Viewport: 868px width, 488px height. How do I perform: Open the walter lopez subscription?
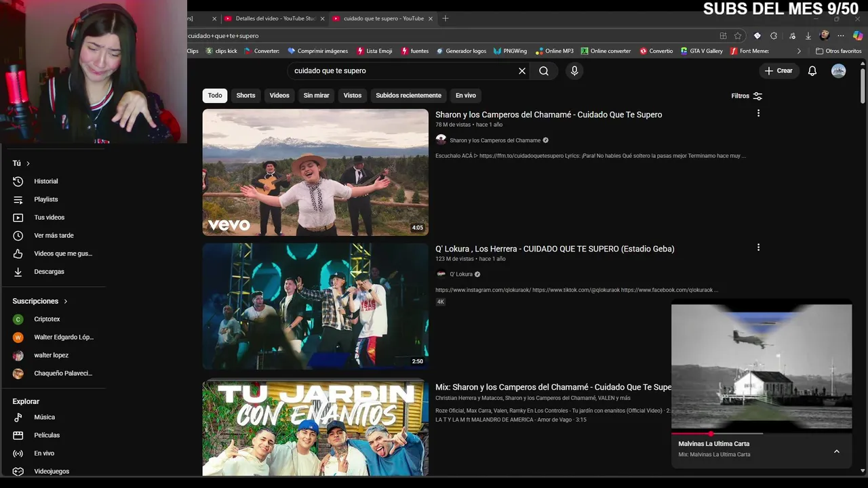point(53,355)
